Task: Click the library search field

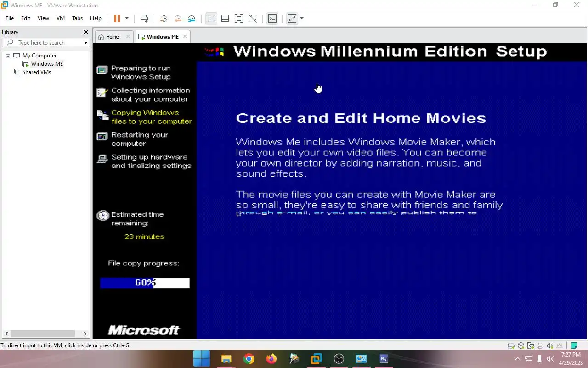Action: coord(45,43)
